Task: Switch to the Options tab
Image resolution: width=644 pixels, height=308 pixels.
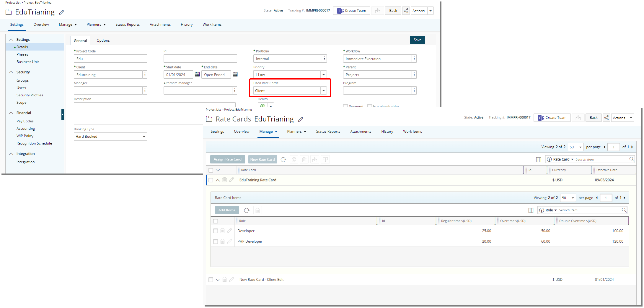Action: [x=103, y=40]
